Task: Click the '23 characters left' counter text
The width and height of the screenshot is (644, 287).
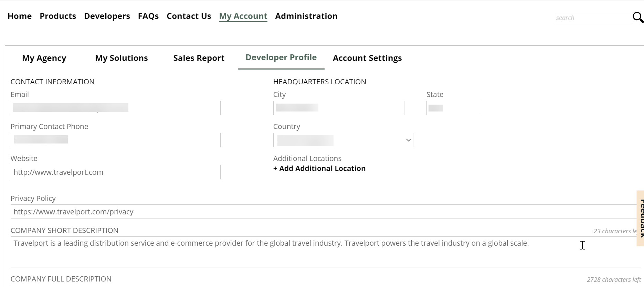Action: (615, 231)
